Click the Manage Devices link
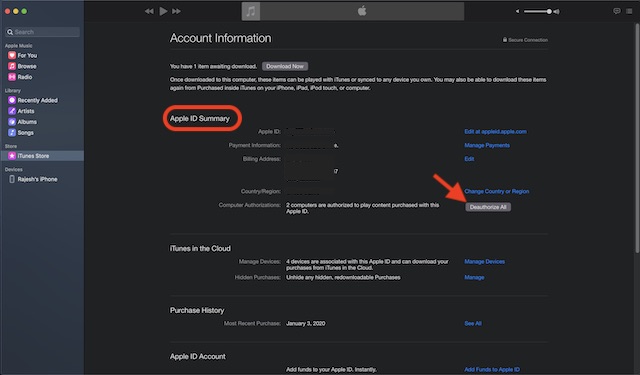Image resolution: width=640 pixels, height=375 pixels. tap(484, 262)
